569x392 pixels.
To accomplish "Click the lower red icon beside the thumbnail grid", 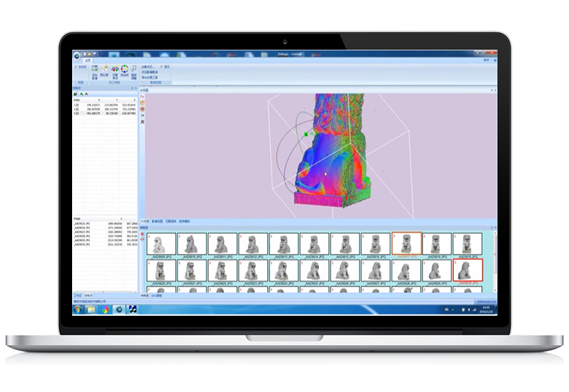I will 142,239.
